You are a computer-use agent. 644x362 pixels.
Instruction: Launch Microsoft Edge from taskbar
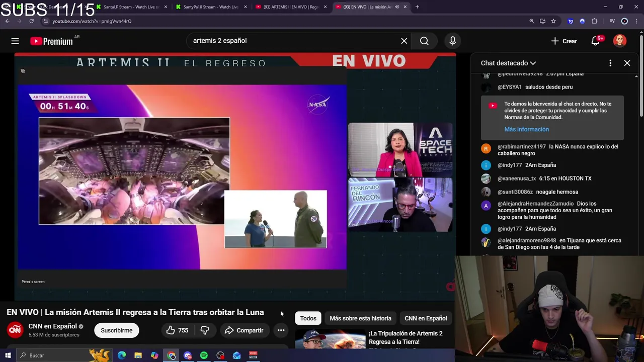(122, 355)
